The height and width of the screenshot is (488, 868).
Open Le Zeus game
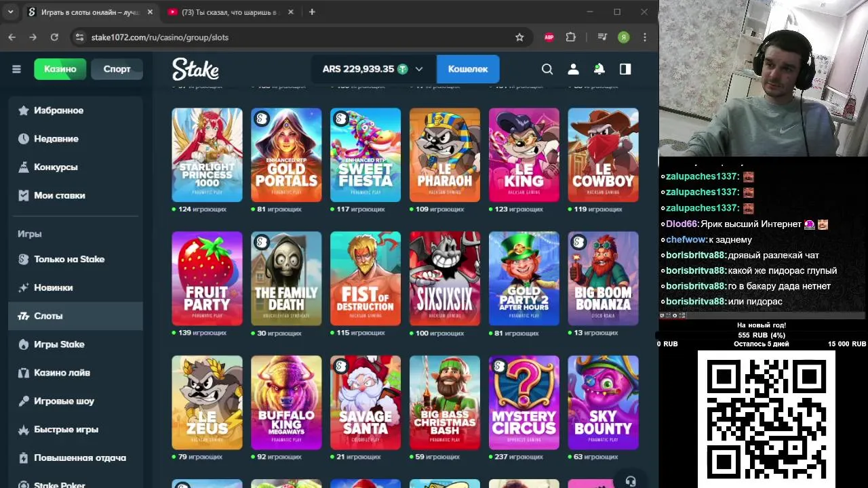coord(207,403)
